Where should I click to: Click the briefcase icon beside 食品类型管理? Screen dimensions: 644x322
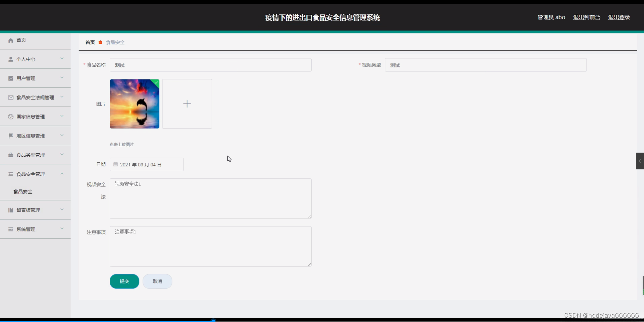tap(11, 155)
